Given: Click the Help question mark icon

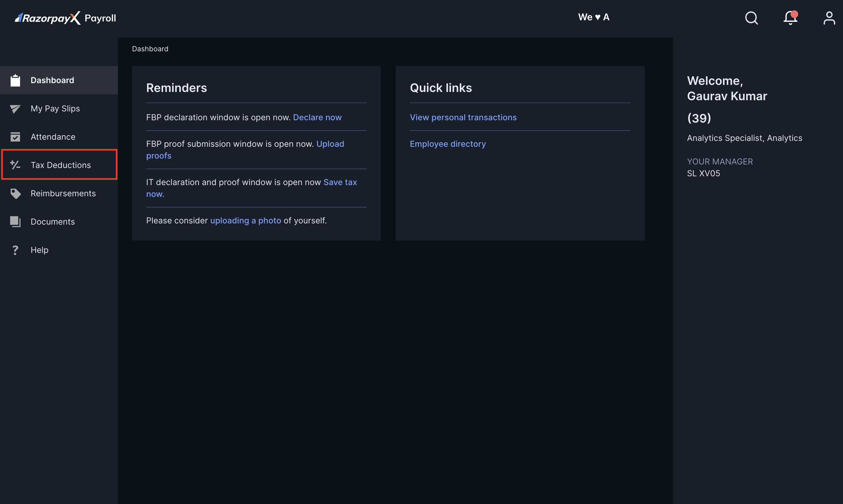Looking at the screenshot, I should tap(15, 250).
